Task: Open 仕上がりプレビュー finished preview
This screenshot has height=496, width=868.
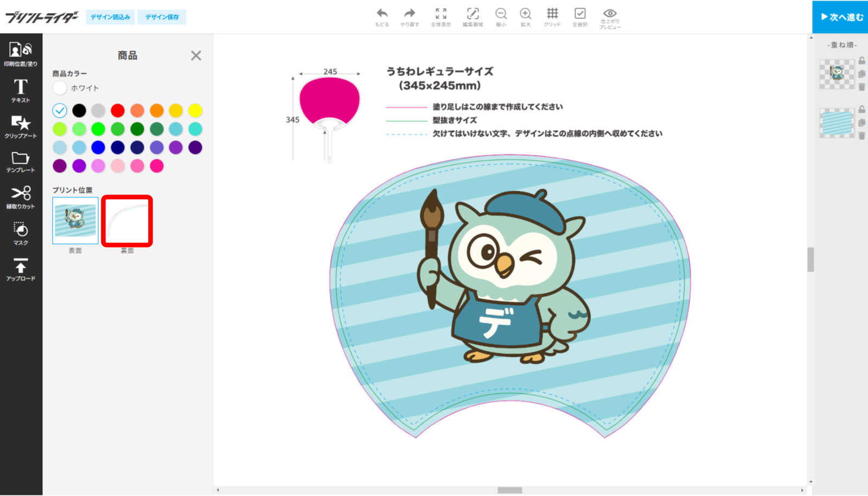Action: tap(610, 18)
